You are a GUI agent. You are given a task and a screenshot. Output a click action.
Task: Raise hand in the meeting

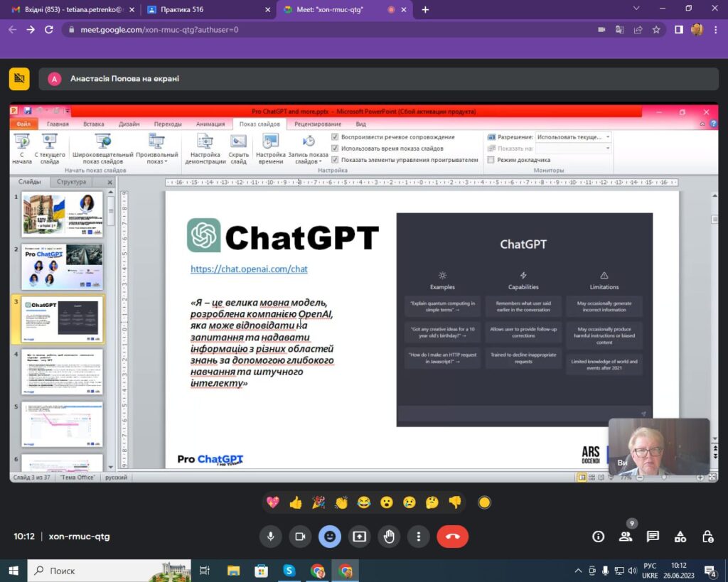tap(389, 537)
